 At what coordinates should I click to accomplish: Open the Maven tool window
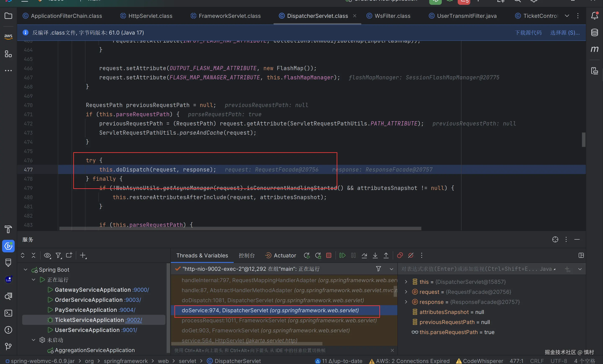[x=594, y=49]
